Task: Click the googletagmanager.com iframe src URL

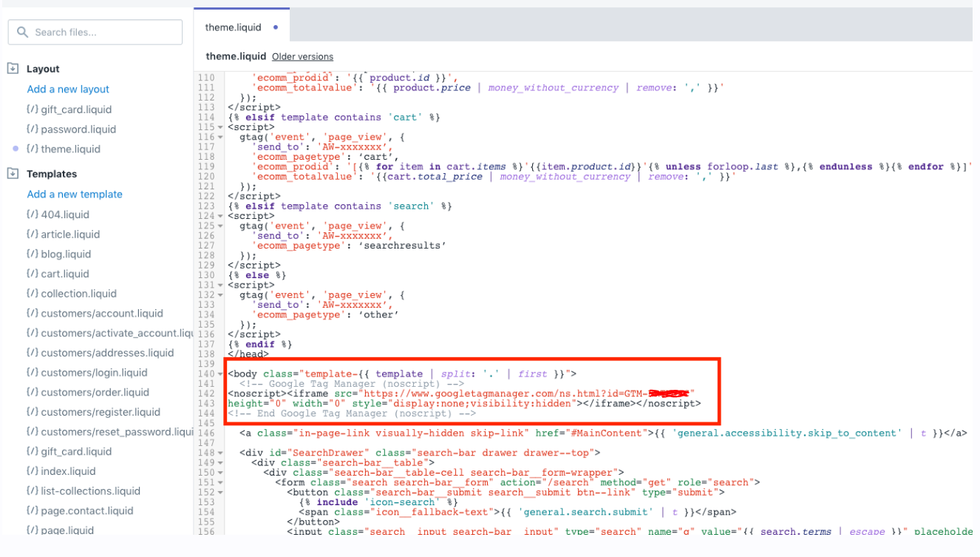Action: tap(526, 394)
